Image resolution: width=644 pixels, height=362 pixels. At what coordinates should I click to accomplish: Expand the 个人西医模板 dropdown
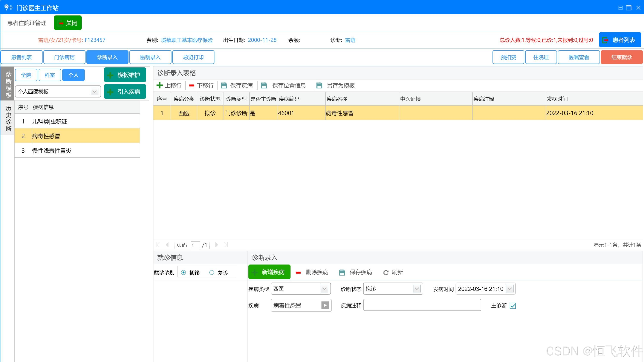tap(94, 92)
